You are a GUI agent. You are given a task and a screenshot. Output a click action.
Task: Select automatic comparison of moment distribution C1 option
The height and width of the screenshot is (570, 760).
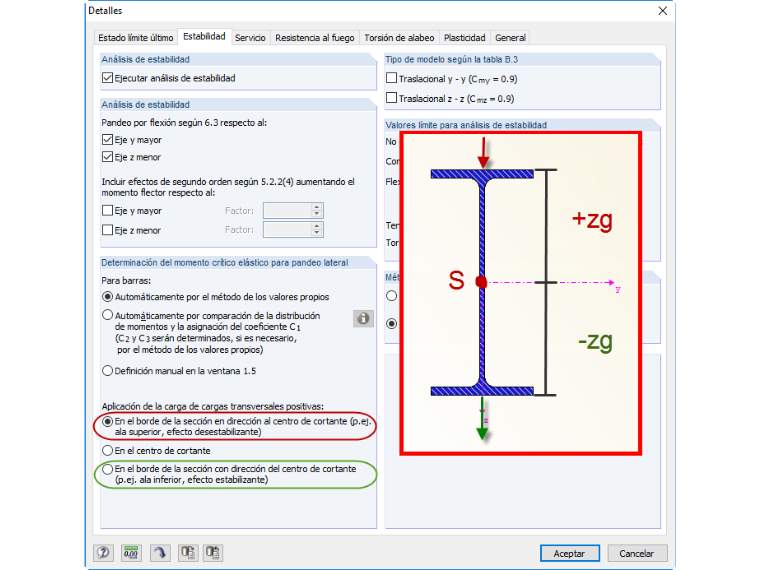[107, 315]
